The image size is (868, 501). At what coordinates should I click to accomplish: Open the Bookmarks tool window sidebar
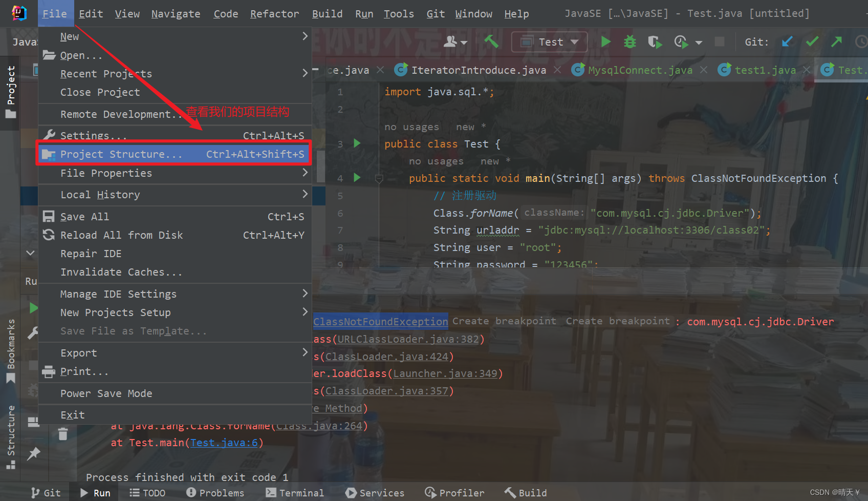[10, 351]
